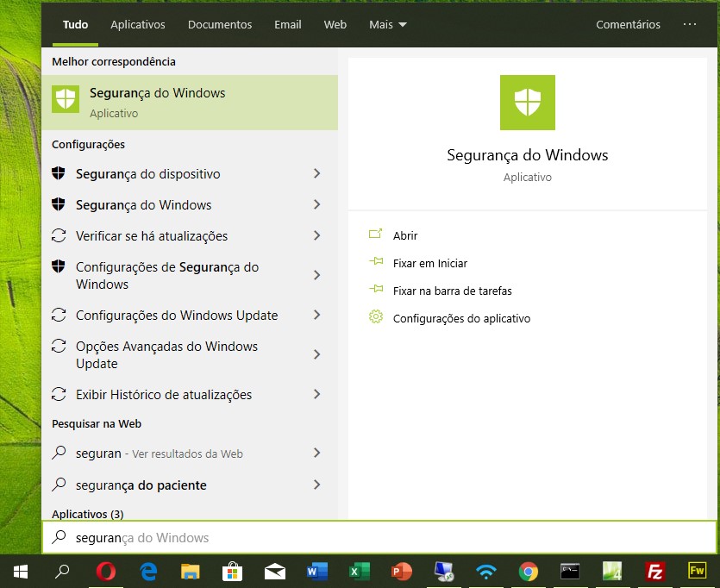Screen dimensions: 720x588
Task: Launch Opera browser from taskbar
Action: (106, 572)
